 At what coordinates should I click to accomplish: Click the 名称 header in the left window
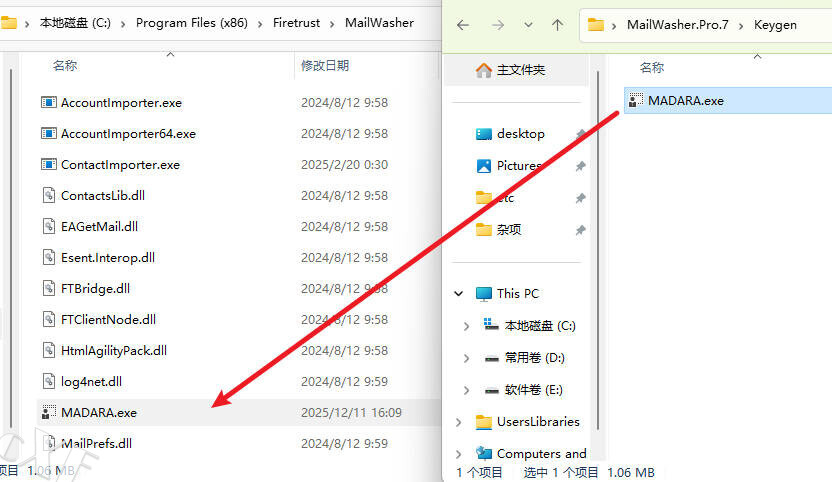65,65
